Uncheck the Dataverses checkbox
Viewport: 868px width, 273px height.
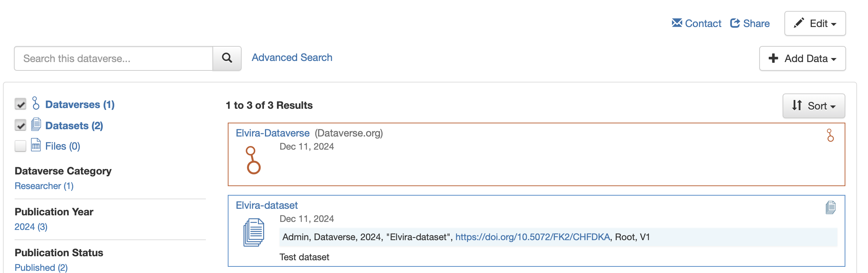20,104
